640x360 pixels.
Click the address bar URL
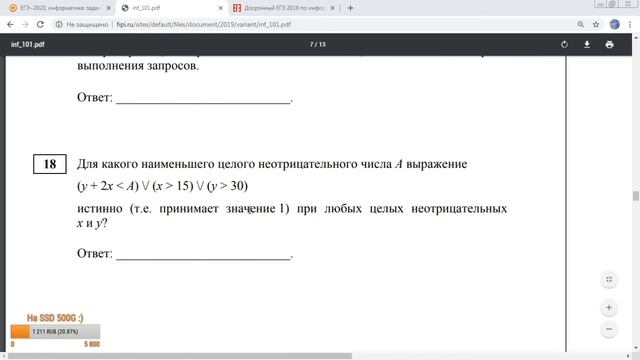point(203,24)
